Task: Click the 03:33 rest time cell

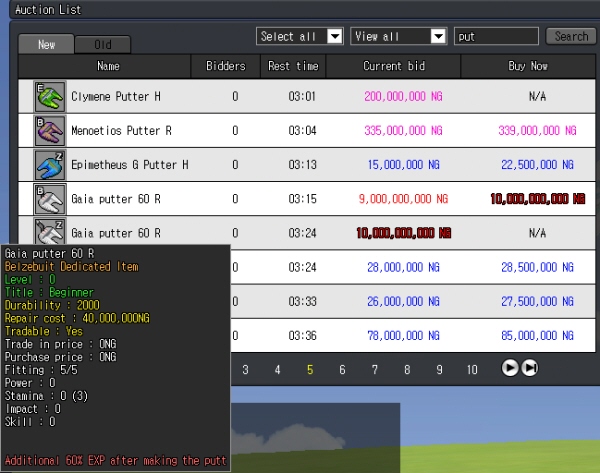Action: (302, 302)
